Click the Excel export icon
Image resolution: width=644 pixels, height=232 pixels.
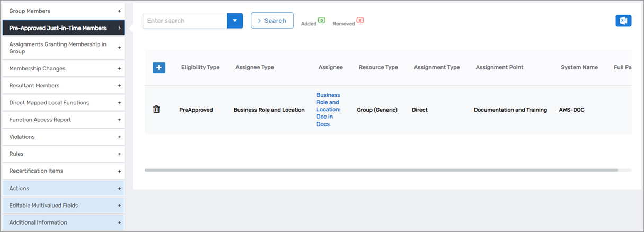[x=623, y=21]
